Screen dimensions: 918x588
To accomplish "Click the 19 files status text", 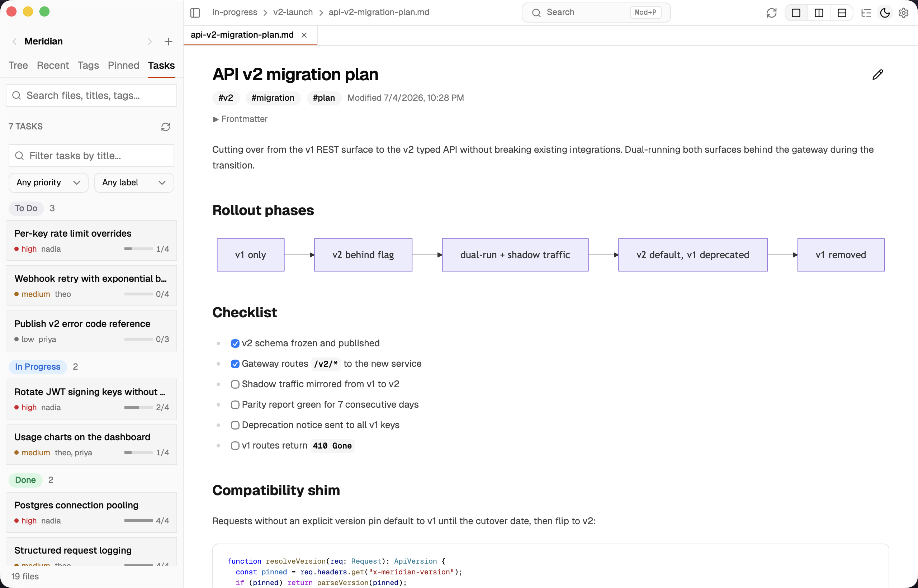I will [25, 577].
